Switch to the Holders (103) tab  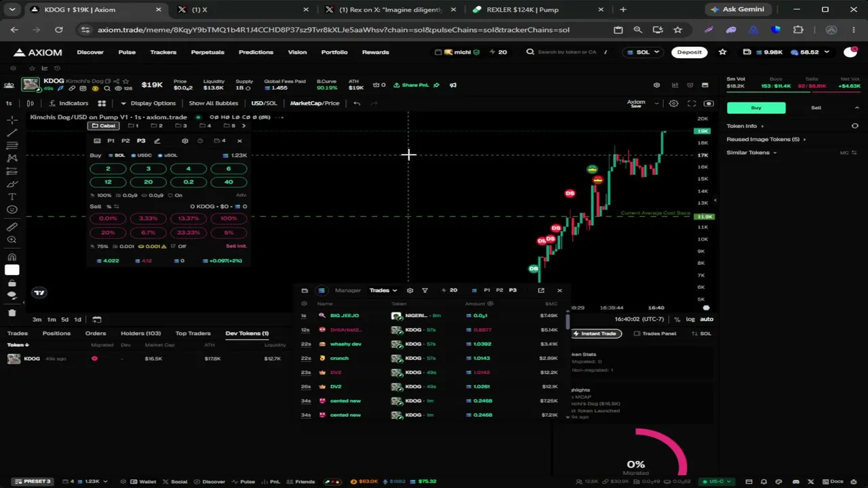(140, 333)
